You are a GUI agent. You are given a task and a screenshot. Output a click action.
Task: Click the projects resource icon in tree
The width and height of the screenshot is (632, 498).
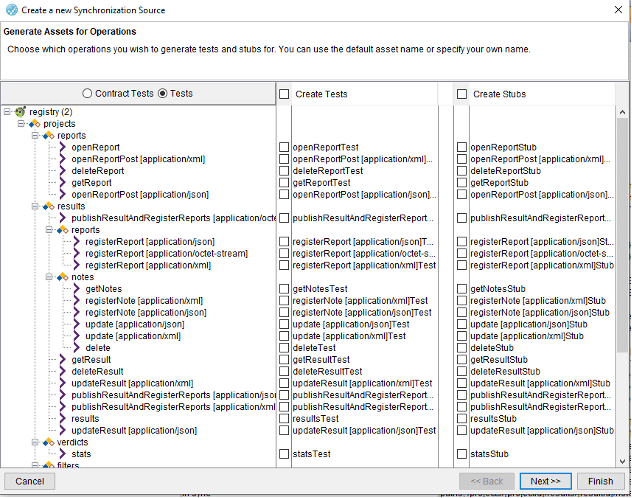(33, 123)
